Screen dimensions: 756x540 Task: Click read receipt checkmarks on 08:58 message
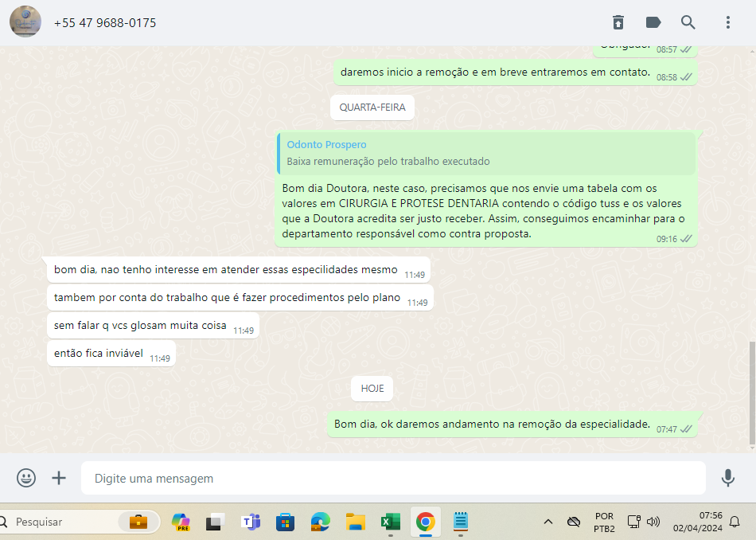(686, 77)
